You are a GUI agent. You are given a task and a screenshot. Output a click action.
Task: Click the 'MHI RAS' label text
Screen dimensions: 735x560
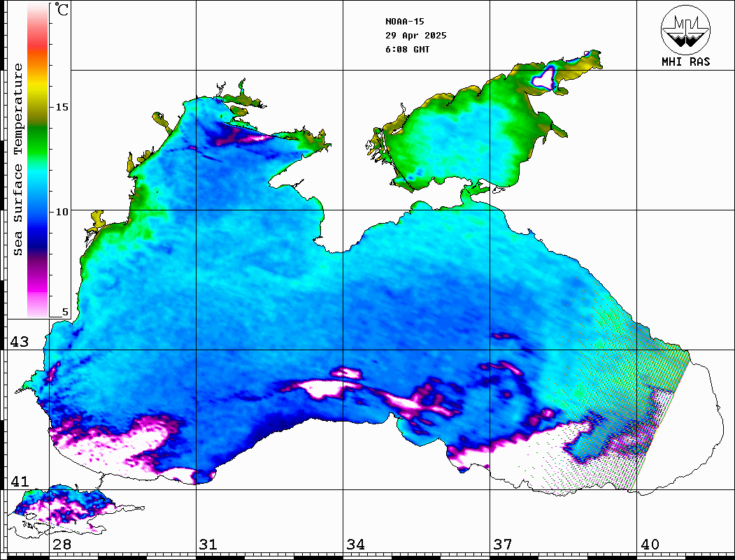tap(685, 62)
